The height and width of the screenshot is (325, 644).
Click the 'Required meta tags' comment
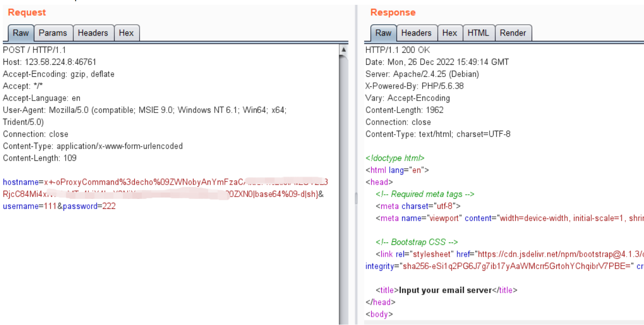(x=425, y=194)
